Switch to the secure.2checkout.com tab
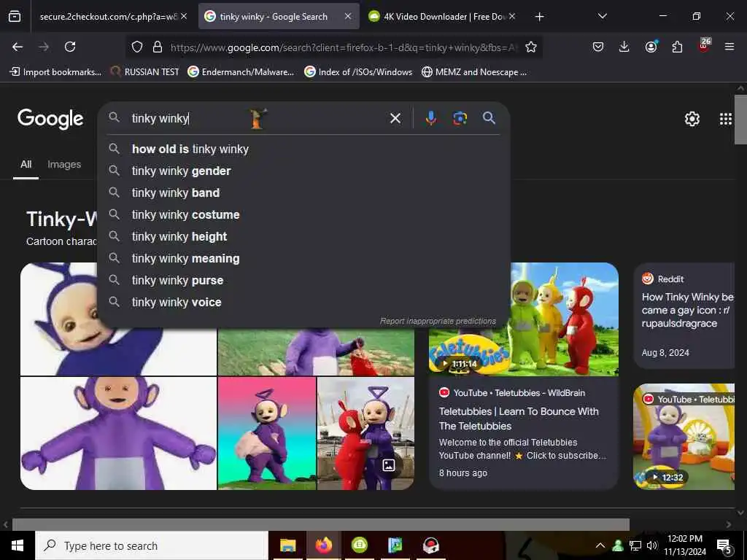 click(x=109, y=17)
